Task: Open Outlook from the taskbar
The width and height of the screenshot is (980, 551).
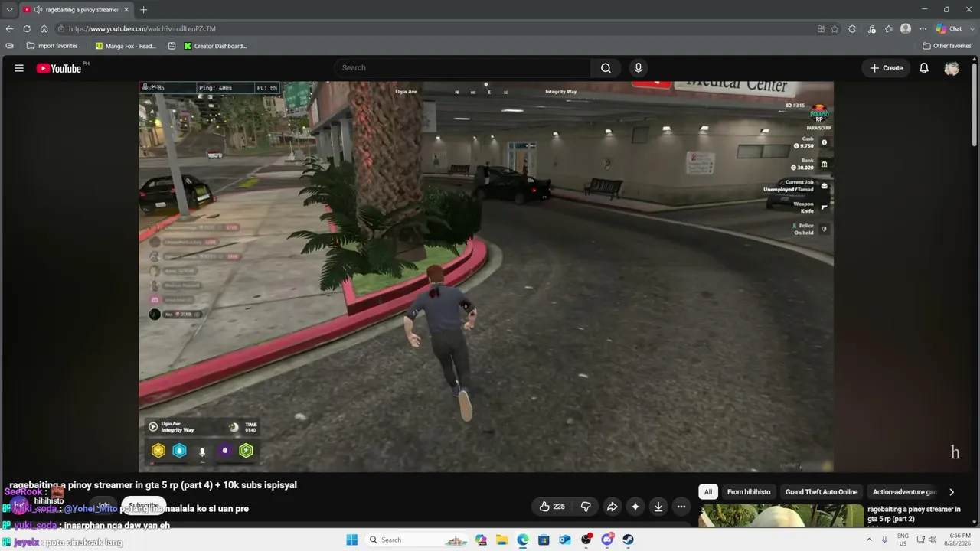Action: pyautogui.click(x=564, y=540)
